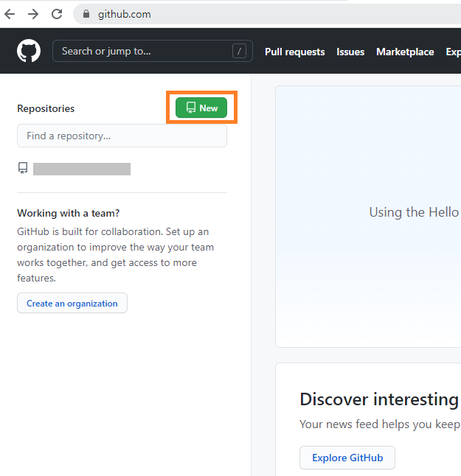Viewport: 461px width, 476px height.
Task: Focus the github.com address bar
Action: 268,14
